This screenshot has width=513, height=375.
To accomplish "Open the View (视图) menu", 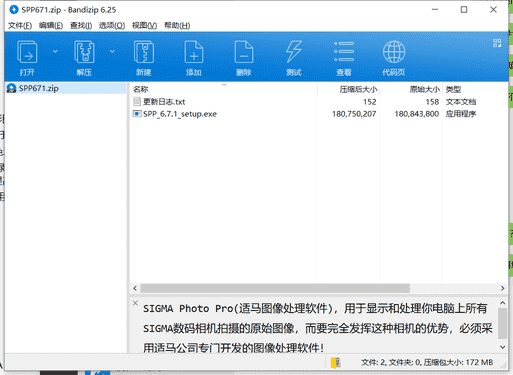I will [x=144, y=26].
